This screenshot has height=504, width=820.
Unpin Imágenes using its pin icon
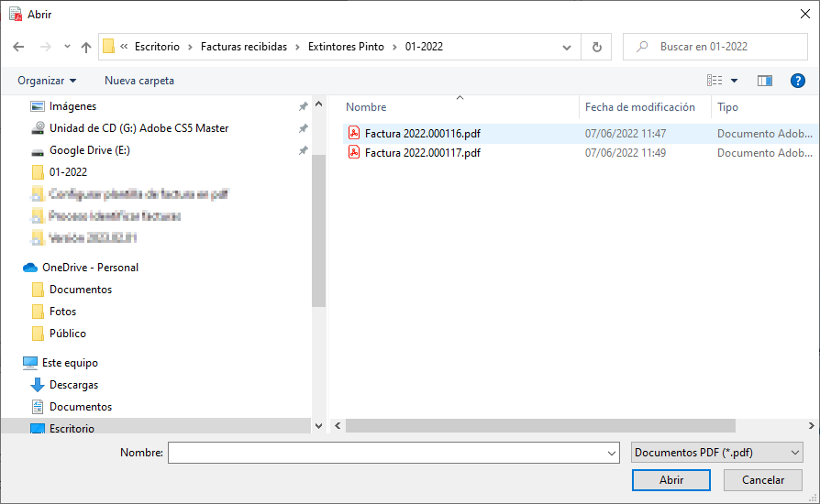pyautogui.click(x=303, y=106)
